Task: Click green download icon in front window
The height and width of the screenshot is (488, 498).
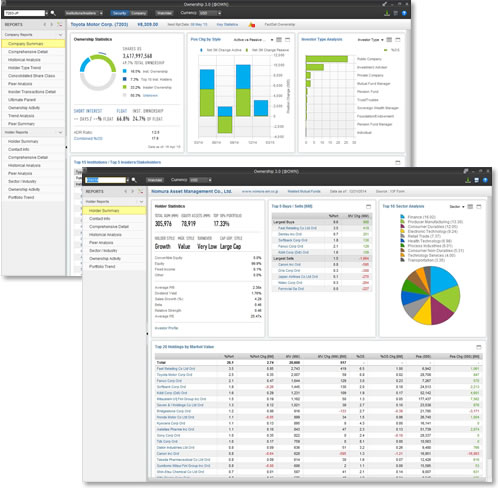Action: pyautogui.click(x=468, y=180)
